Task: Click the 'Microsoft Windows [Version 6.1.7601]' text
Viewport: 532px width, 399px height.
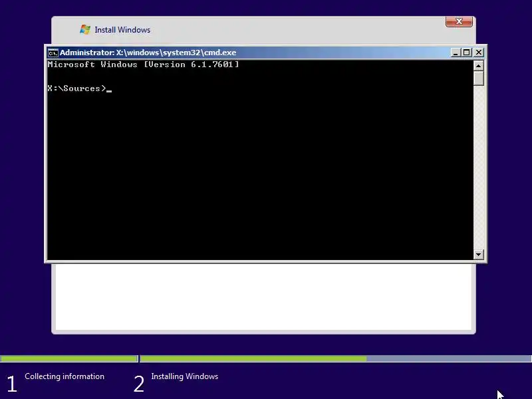Action: coord(143,65)
